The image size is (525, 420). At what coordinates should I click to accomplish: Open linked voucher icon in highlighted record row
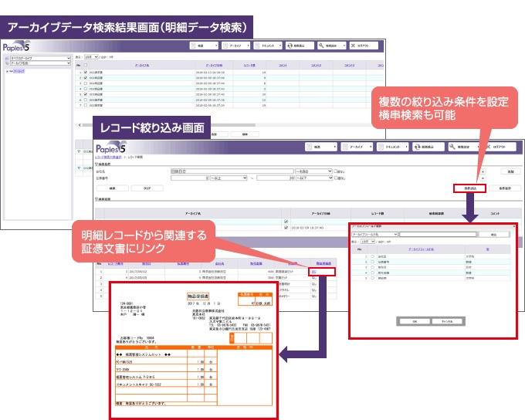click(x=314, y=272)
